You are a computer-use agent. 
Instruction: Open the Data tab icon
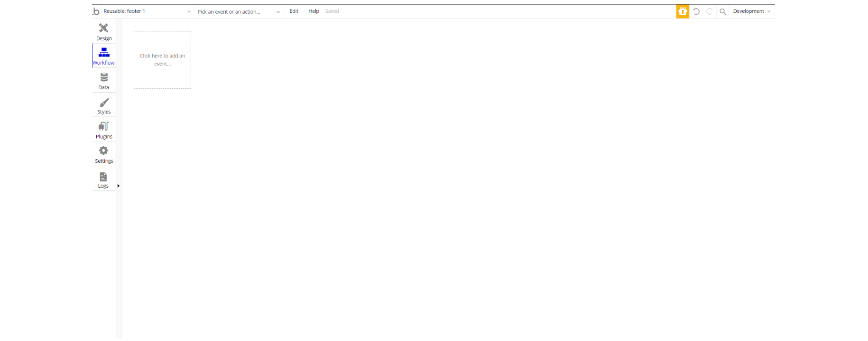(x=104, y=77)
